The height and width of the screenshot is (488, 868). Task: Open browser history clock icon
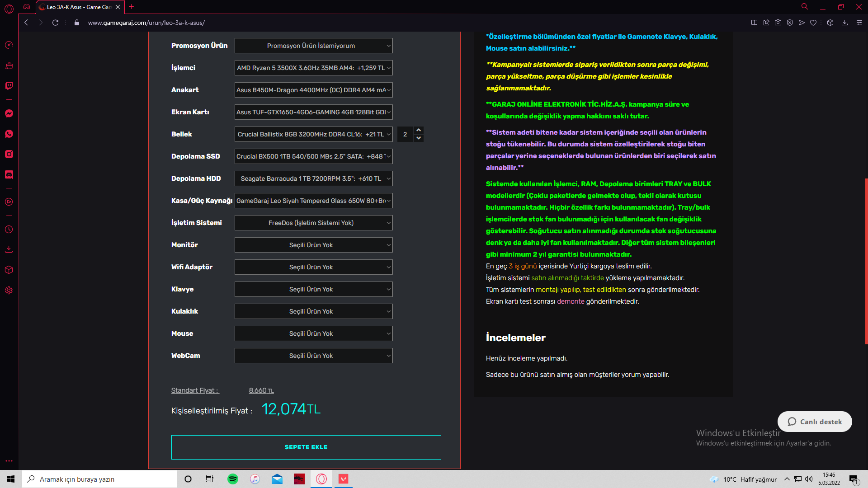(x=9, y=230)
